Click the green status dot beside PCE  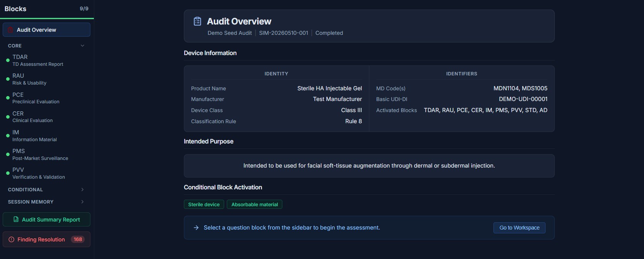tap(8, 98)
